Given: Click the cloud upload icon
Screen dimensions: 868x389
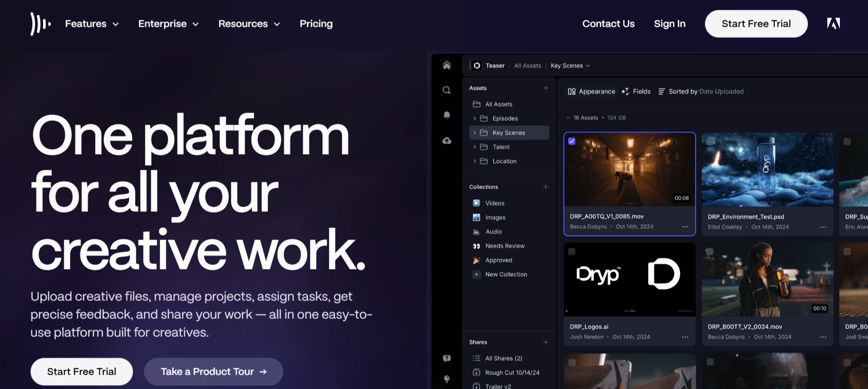Looking at the screenshot, I should [x=447, y=140].
